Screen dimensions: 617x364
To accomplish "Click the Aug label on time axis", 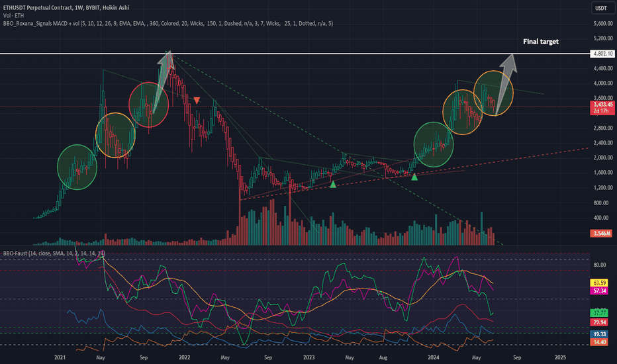I will click(383, 357).
